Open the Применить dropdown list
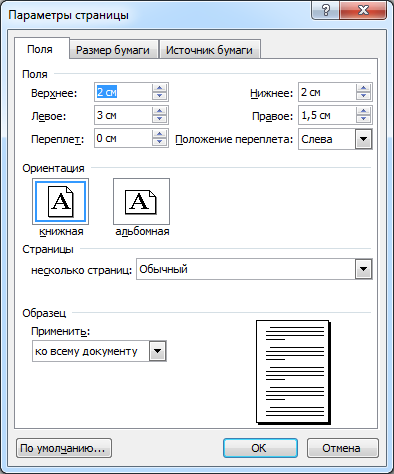The height and width of the screenshot is (474, 394). (x=157, y=351)
